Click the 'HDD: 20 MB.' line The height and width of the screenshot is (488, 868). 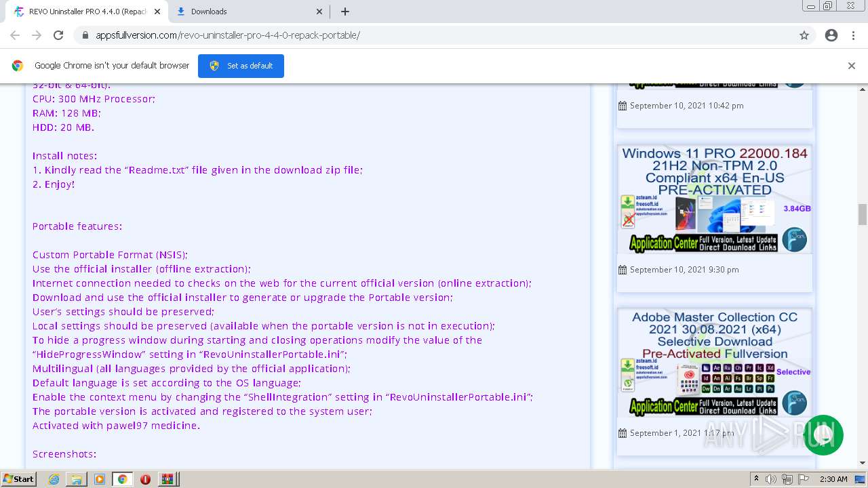coord(64,127)
